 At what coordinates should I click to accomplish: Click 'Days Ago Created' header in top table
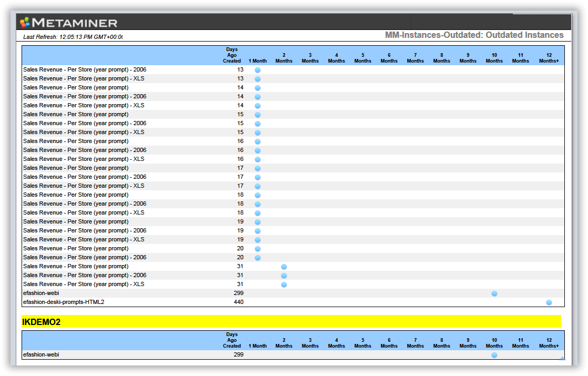(x=232, y=55)
